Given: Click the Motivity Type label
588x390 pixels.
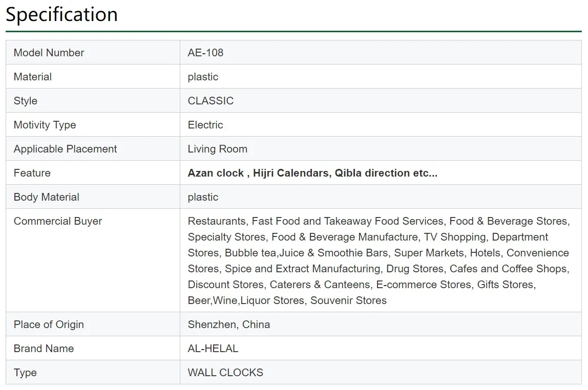Looking at the screenshot, I should coord(45,125).
